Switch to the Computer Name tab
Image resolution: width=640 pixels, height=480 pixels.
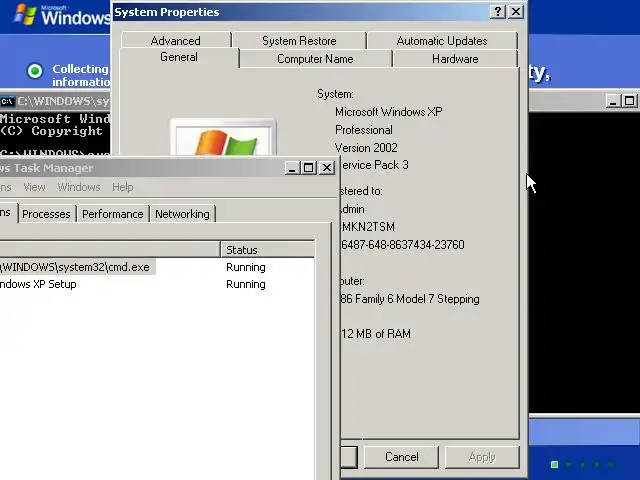coord(315,59)
